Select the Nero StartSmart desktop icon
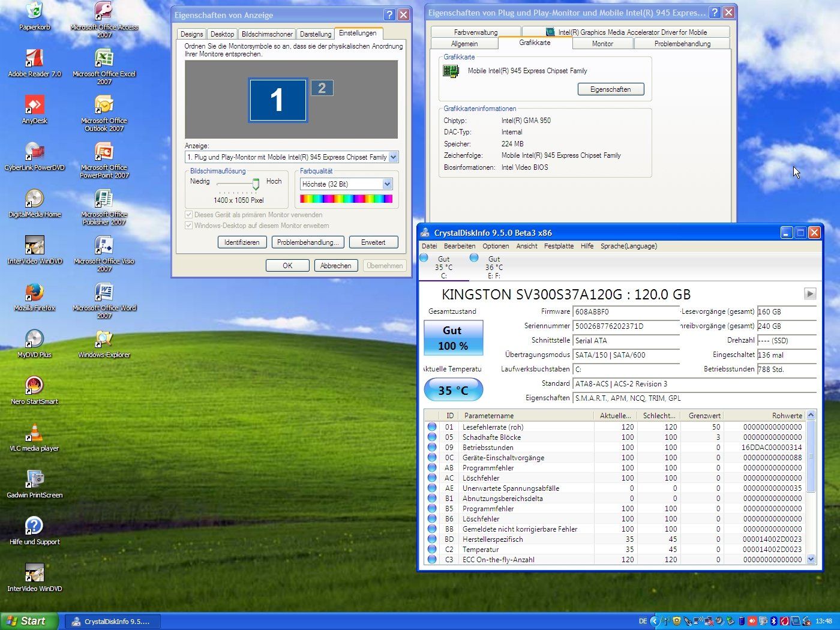 34,390
